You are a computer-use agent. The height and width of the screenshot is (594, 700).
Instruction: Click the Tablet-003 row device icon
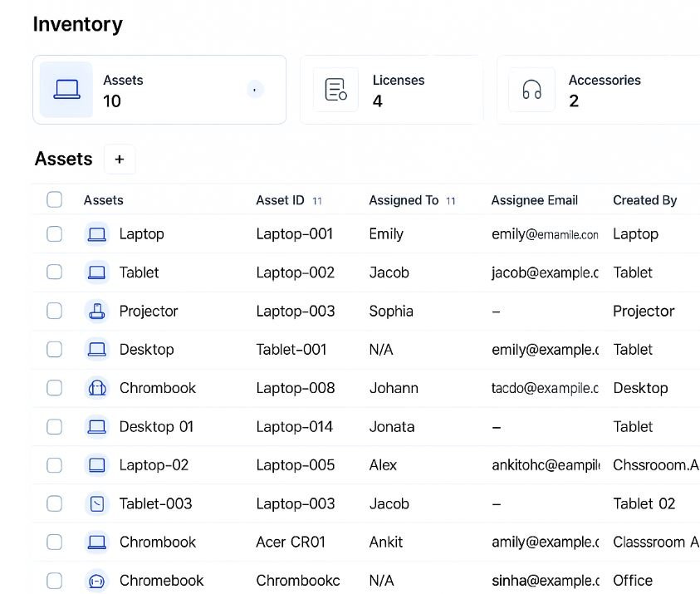[x=97, y=503]
